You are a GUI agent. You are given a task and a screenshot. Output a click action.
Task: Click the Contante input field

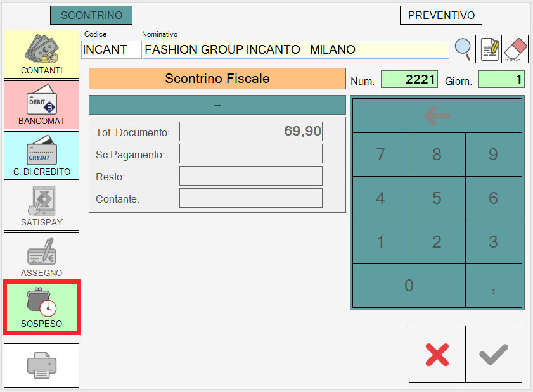[x=250, y=198]
